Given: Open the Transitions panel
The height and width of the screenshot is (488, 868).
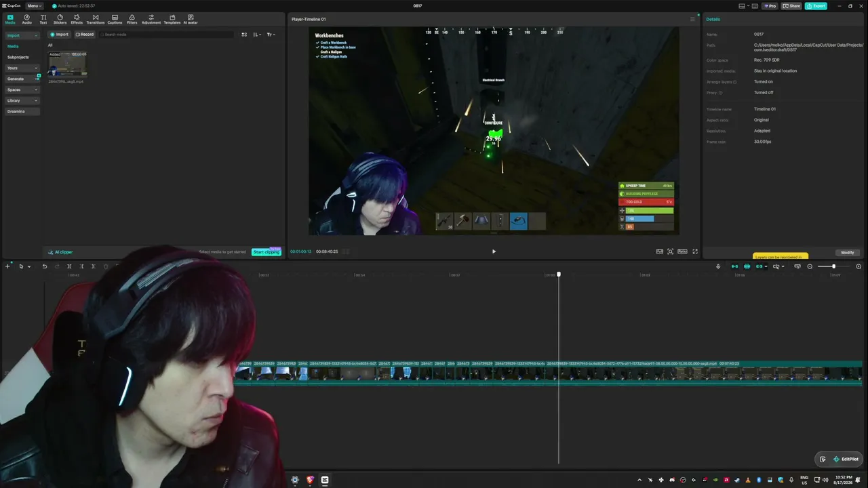Looking at the screenshot, I should pos(96,19).
